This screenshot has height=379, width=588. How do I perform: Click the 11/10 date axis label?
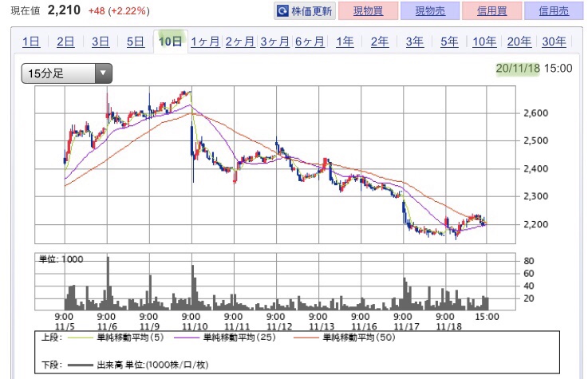(x=195, y=326)
